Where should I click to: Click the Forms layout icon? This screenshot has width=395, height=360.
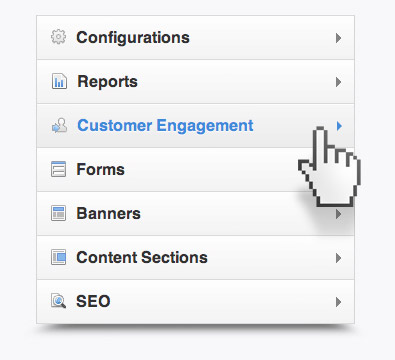pyautogui.click(x=58, y=169)
